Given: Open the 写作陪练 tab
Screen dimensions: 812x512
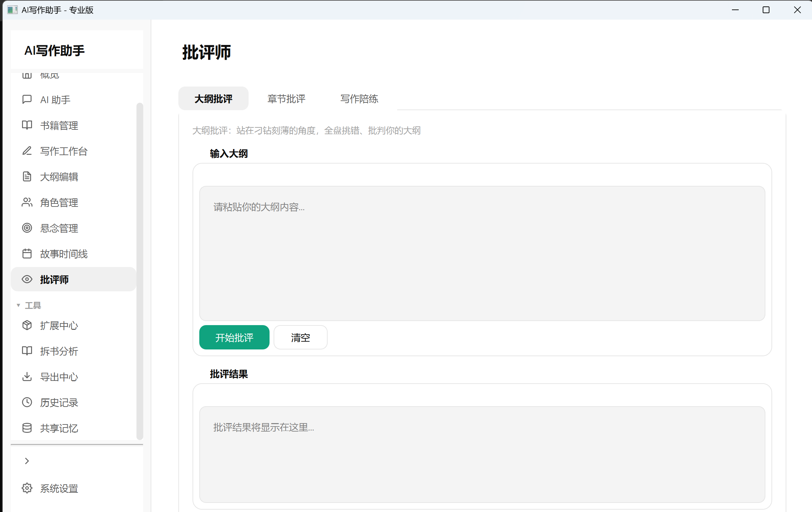Looking at the screenshot, I should click(359, 99).
